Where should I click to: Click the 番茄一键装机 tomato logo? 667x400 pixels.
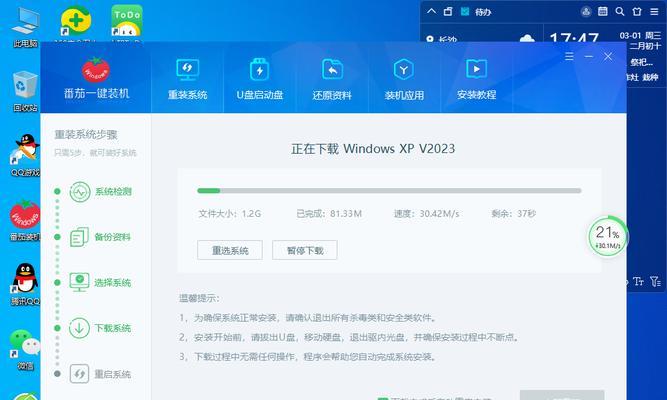pos(96,70)
